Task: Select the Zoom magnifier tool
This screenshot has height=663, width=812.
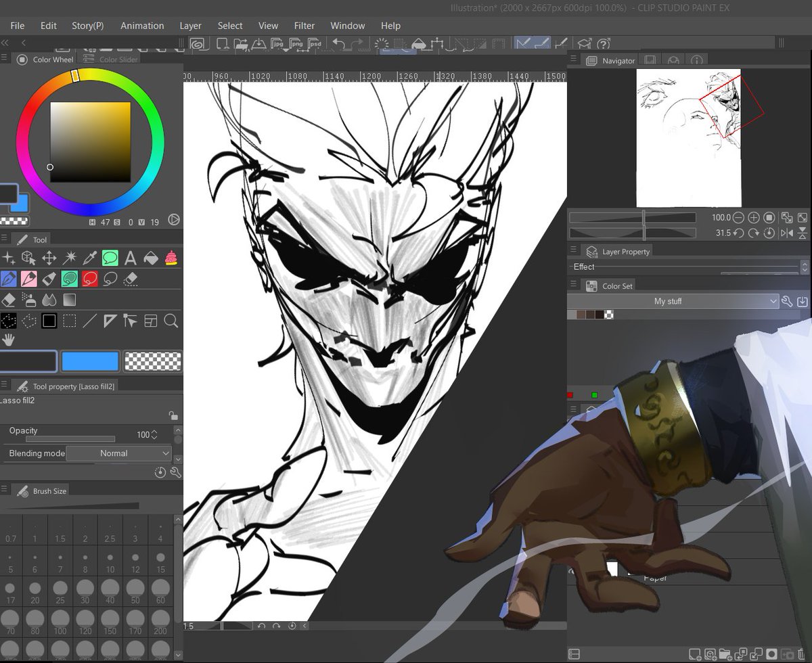Action: click(x=171, y=321)
